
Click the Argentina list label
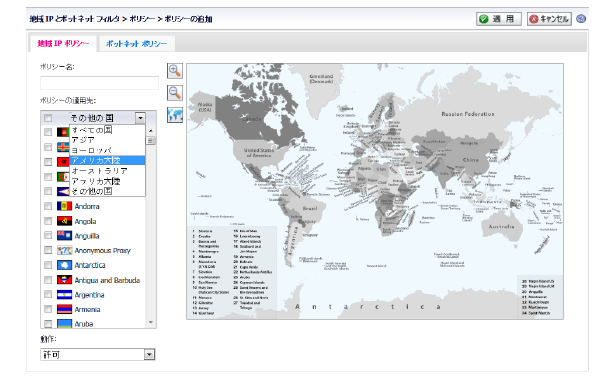(90, 295)
